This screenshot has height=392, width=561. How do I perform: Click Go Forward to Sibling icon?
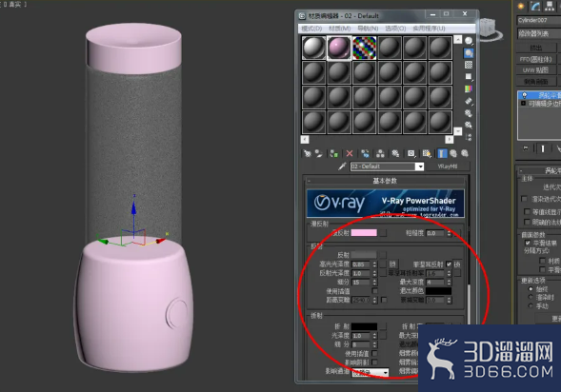465,153
